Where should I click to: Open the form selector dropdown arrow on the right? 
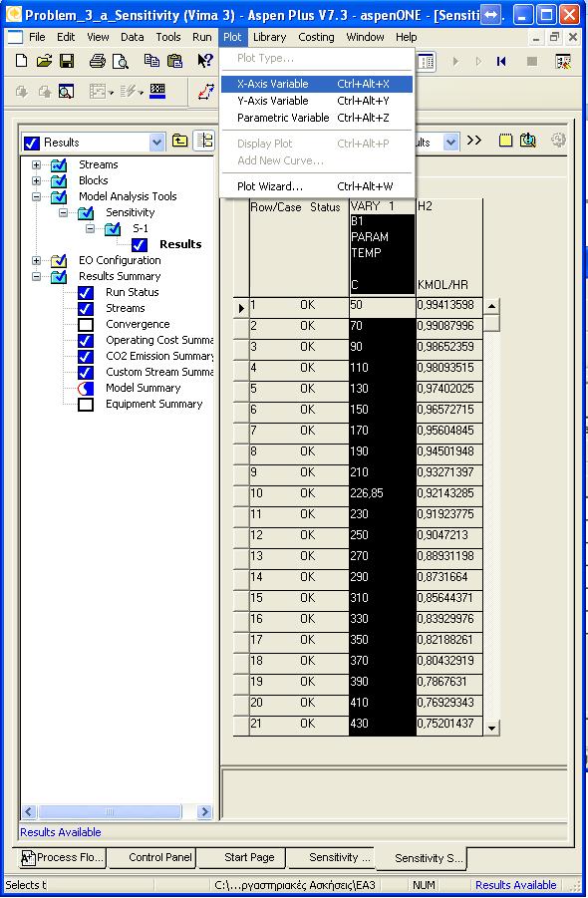pos(451,142)
